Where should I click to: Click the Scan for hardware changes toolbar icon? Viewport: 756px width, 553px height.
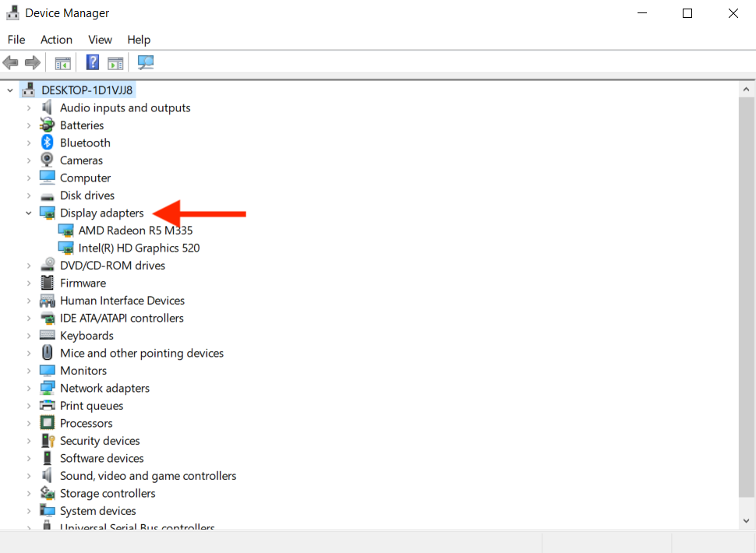tap(146, 62)
